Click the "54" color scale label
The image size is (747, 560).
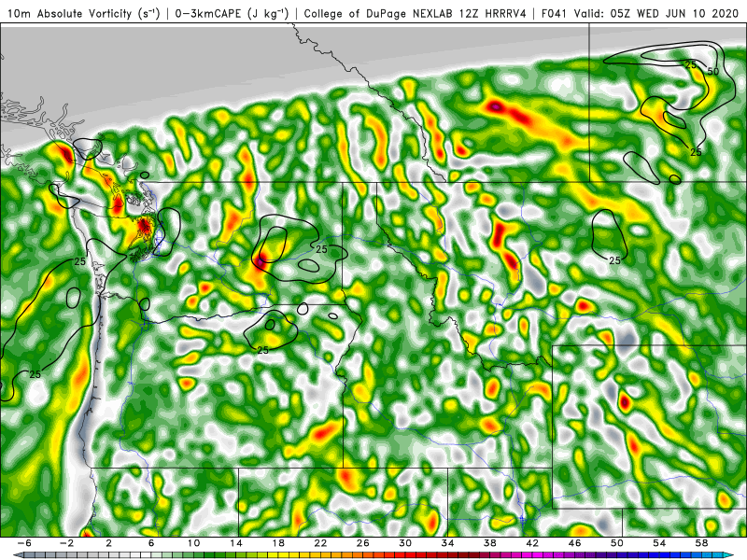click(660, 543)
